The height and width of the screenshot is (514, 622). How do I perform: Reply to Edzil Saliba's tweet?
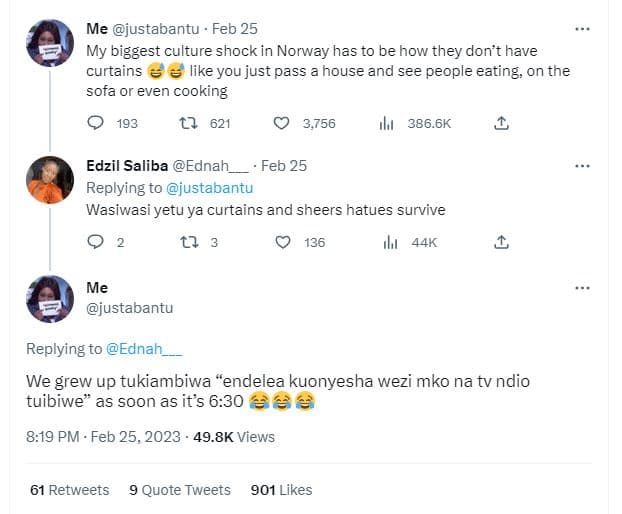click(x=96, y=242)
